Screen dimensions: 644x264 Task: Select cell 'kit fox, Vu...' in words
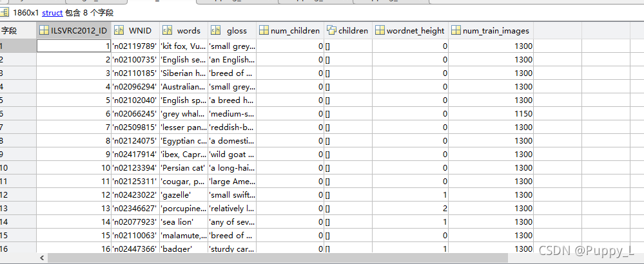coord(184,46)
